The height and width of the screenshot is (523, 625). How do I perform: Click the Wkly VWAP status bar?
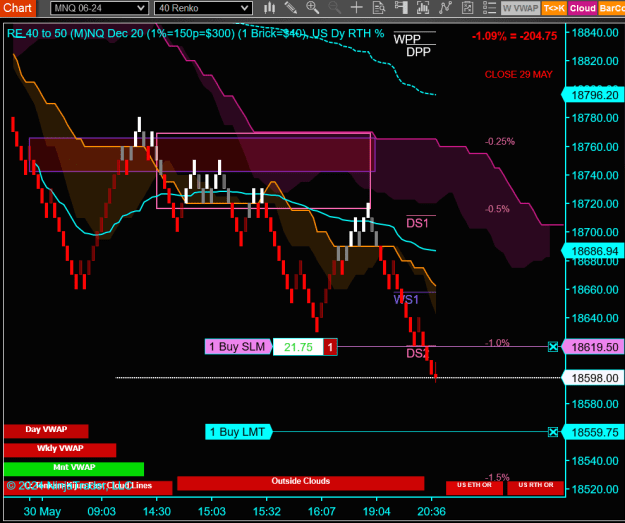click(60, 450)
